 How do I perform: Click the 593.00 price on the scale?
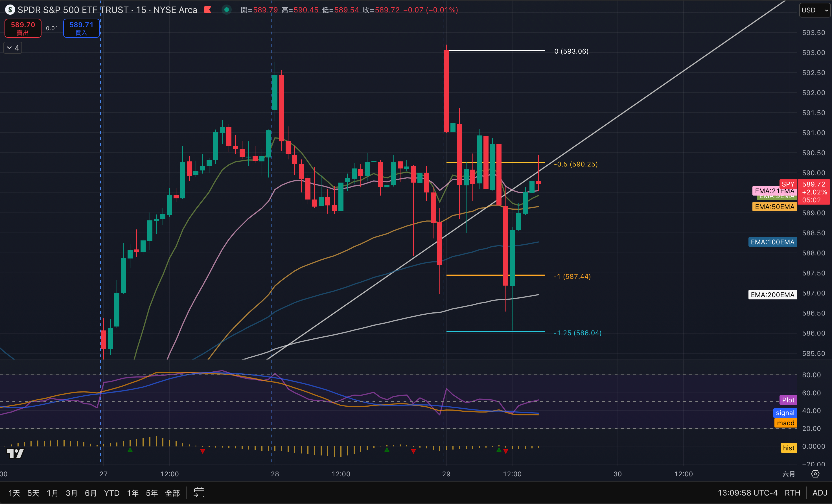(813, 53)
